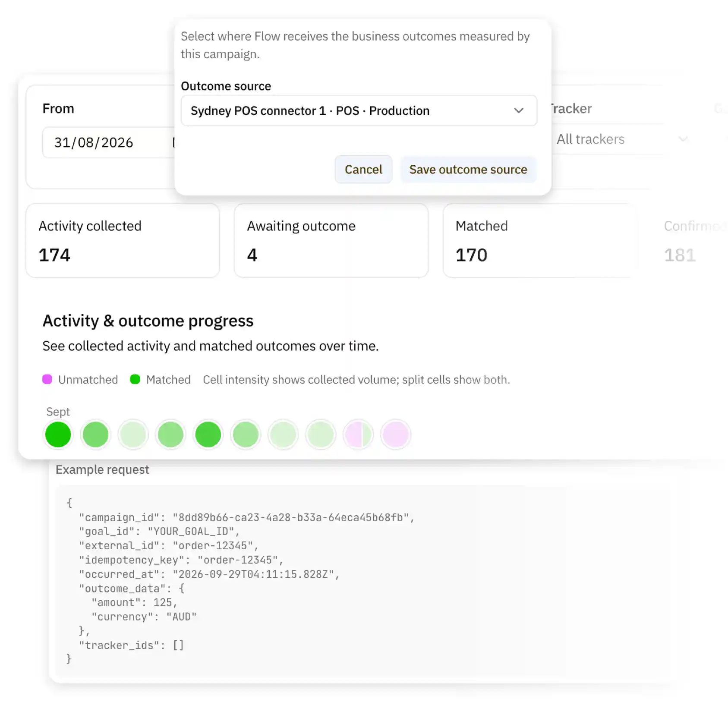Click the split pink-and-green heatmap cell
Screen dimensions: 728x702
tap(358, 434)
